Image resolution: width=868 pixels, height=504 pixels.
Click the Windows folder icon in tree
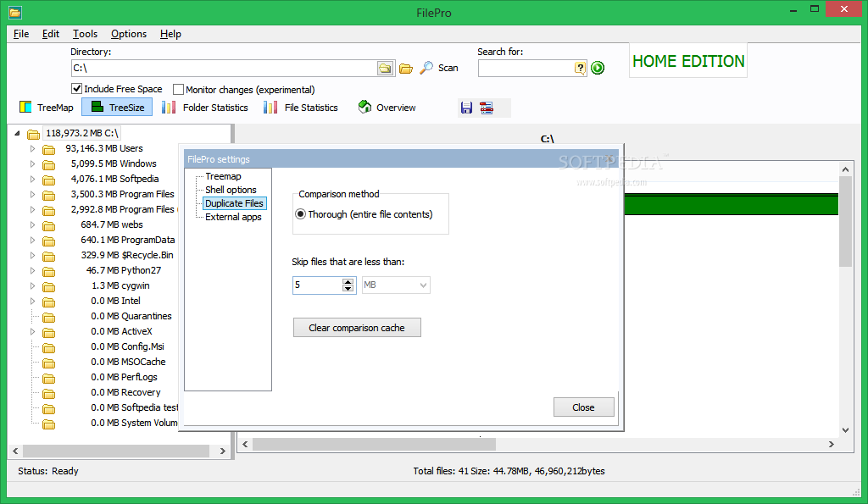pyautogui.click(x=48, y=165)
